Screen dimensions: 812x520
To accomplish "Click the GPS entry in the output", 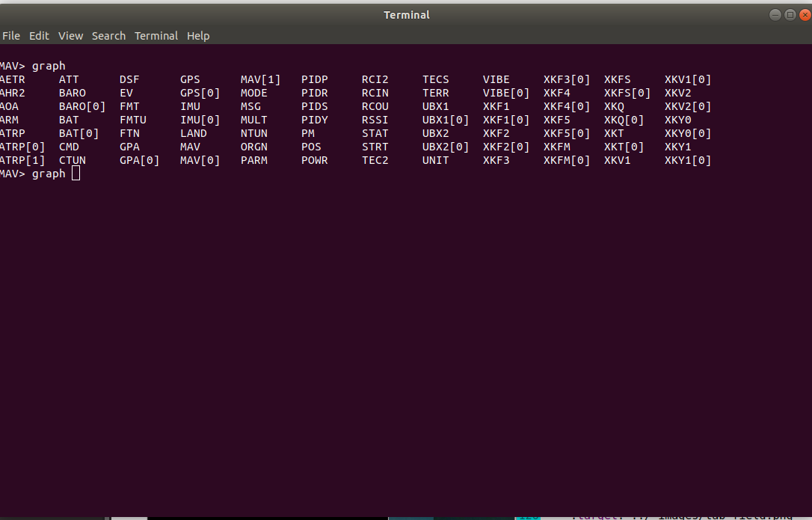I will pos(190,79).
